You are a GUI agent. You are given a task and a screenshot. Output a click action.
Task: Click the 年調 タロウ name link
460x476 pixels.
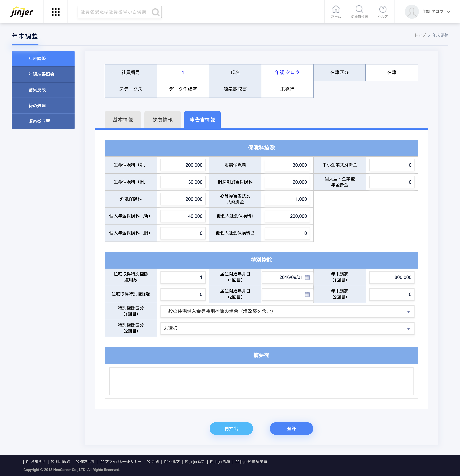[x=287, y=72]
